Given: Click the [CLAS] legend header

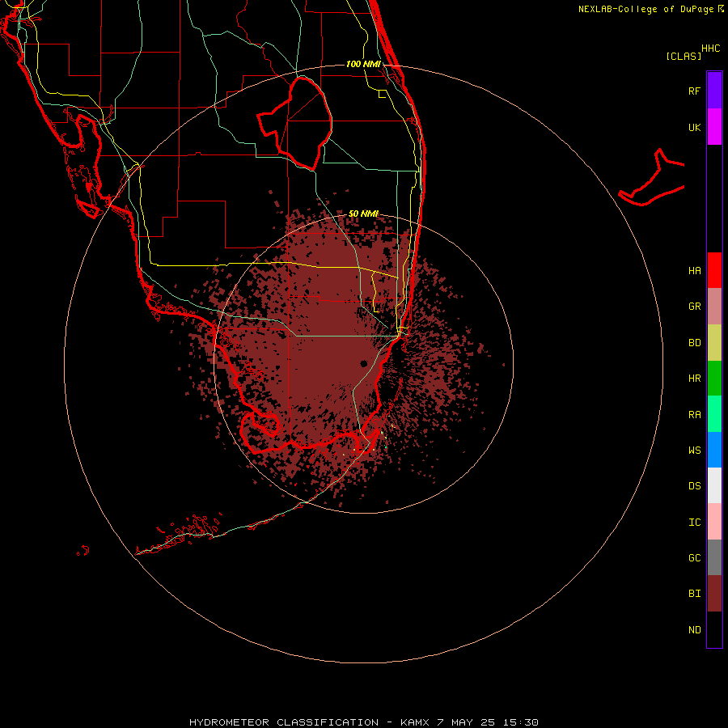Looking at the screenshot, I should [684, 56].
